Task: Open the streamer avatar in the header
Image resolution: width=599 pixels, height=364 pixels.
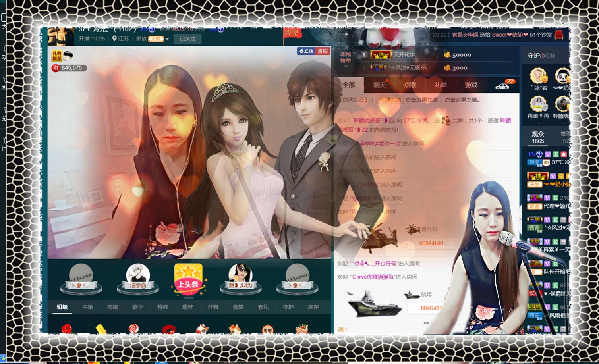Action: pos(60,36)
